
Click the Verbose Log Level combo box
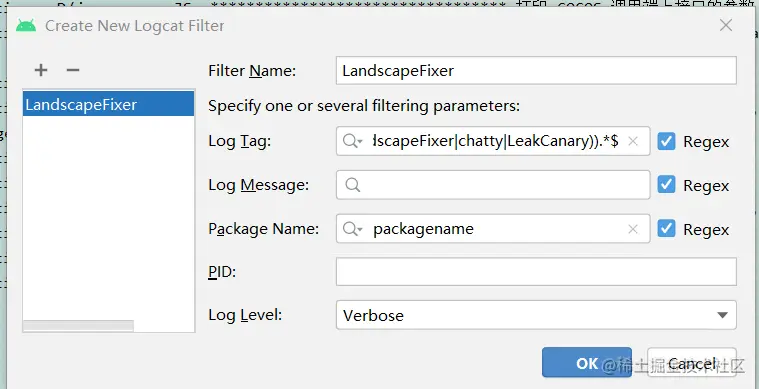[536, 315]
